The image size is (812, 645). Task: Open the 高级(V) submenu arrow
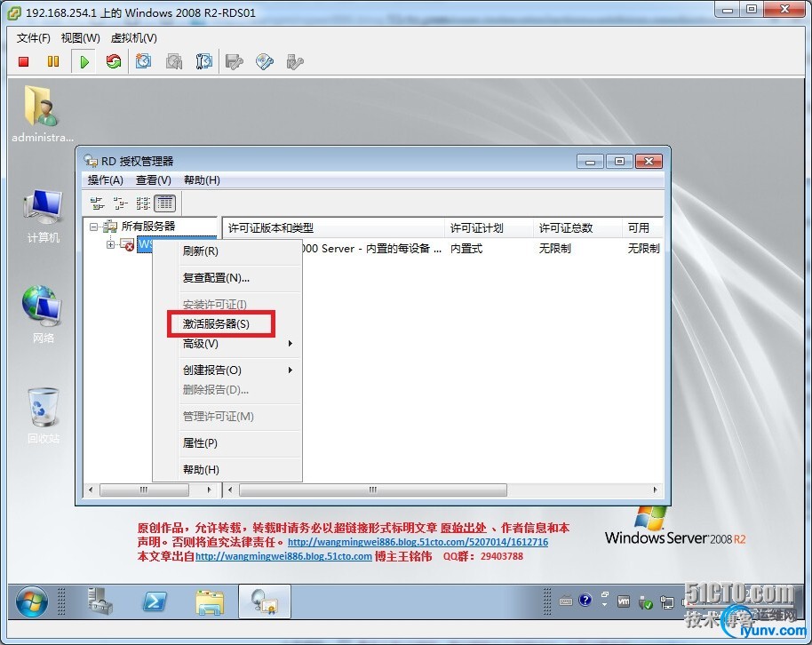290,344
